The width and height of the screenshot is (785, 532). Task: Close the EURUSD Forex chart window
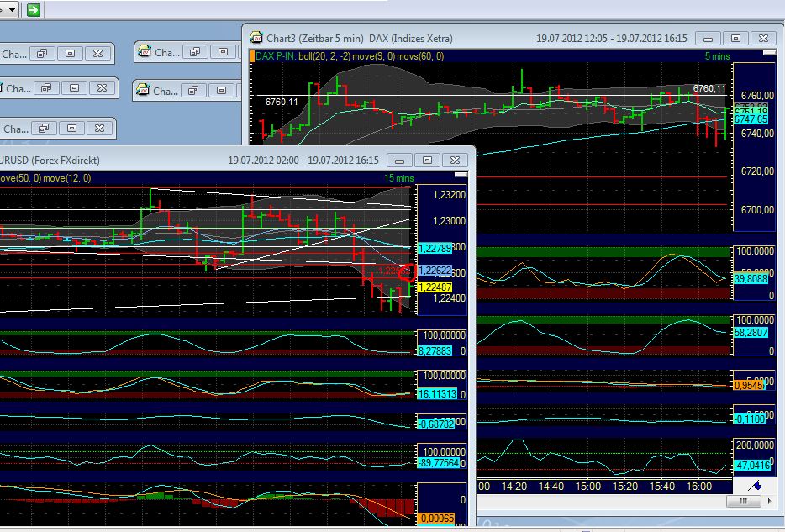455,161
